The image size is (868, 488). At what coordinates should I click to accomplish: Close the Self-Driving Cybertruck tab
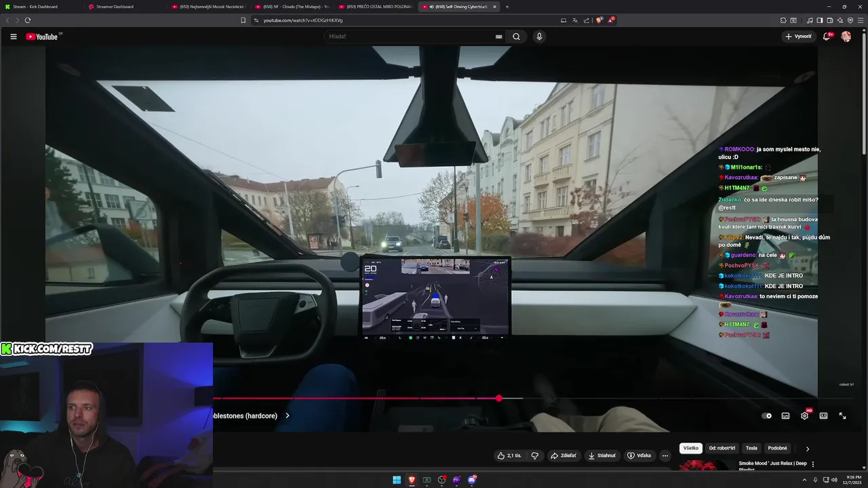494,7
